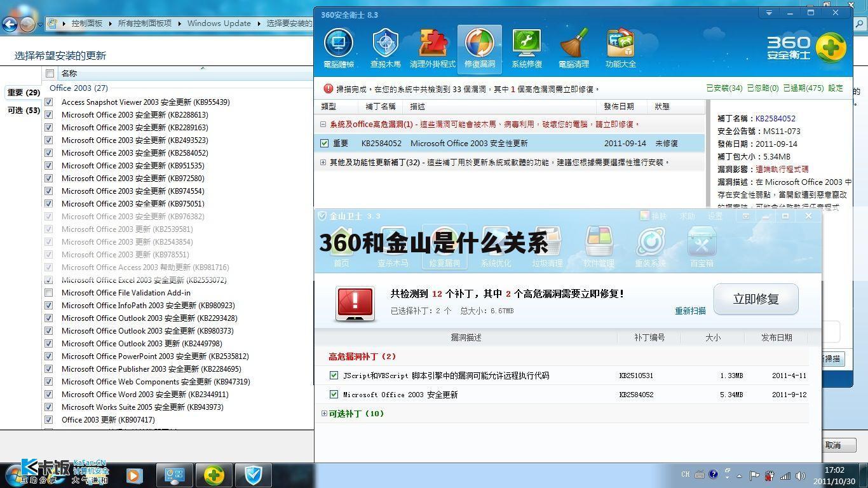Image resolution: width=868 pixels, height=488 pixels.
Task: Click 重新扫描 rescan link
Action: (690, 311)
